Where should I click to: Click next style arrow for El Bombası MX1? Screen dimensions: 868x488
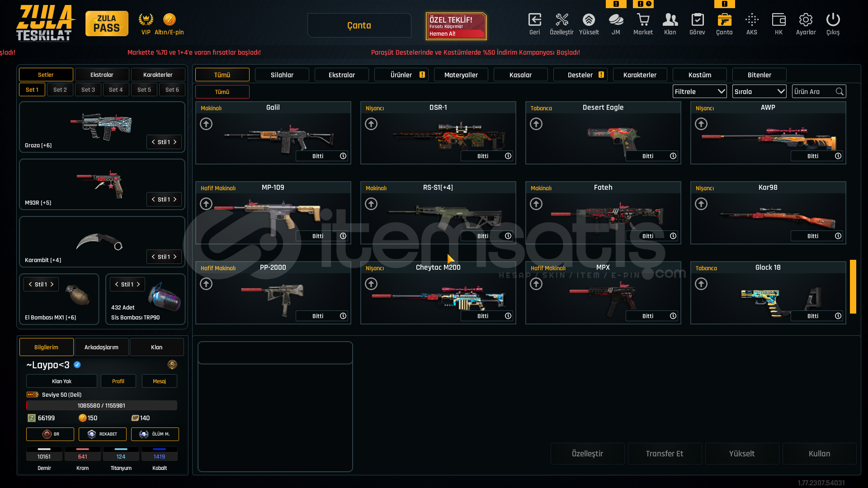pos(52,284)
